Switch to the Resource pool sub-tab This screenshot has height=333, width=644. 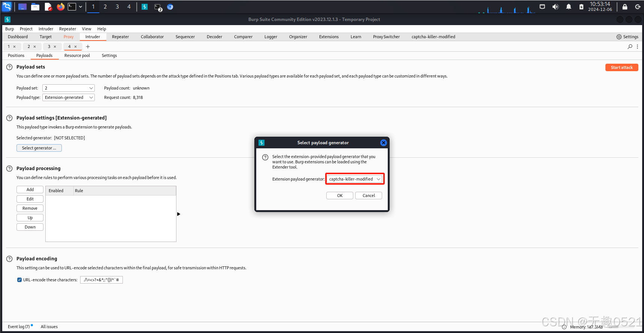point(77,55)
